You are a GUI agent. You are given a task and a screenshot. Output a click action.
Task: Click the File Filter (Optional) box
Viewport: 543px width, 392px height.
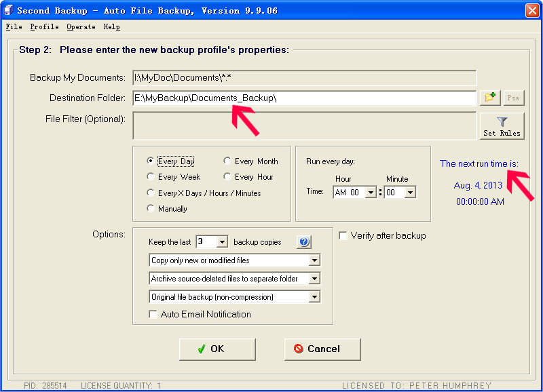pyautogui.click(x=304, y=125)
